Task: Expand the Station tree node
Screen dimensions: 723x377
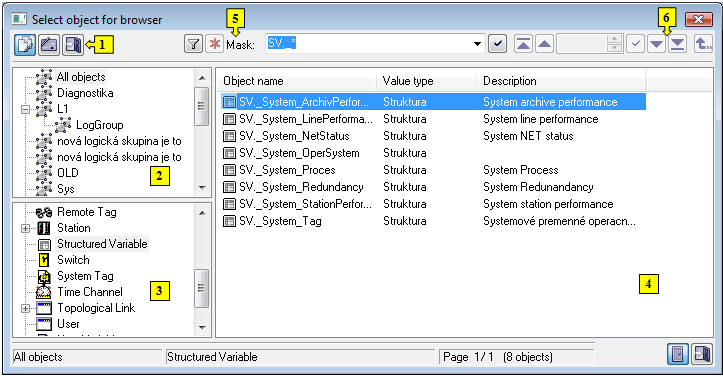Action: pyautogui.click(x=25, y=228)
